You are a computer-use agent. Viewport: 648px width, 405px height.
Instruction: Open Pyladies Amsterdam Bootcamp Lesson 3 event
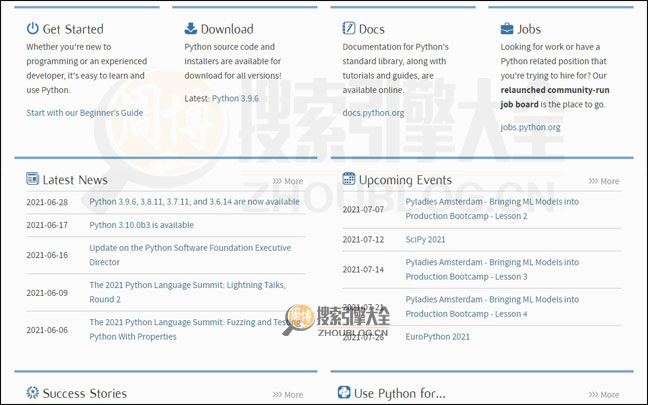(x=492, y=269)
